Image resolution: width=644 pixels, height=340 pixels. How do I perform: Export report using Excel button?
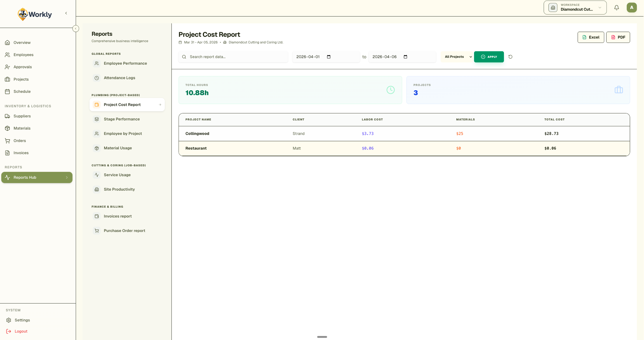point(591,37)
